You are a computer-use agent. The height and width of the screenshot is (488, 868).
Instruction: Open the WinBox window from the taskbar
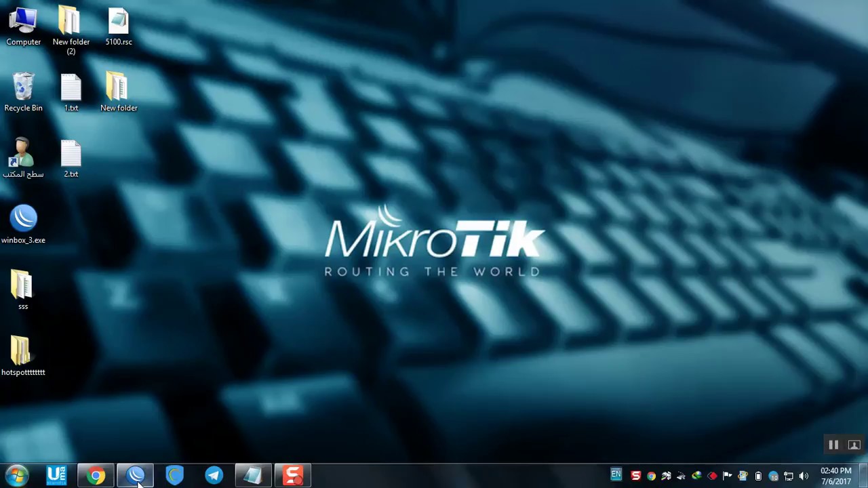click(x=136, y=475)
